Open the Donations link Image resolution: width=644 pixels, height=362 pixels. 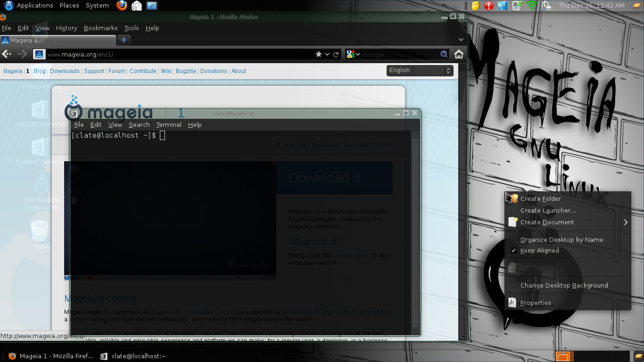point(214,71)
